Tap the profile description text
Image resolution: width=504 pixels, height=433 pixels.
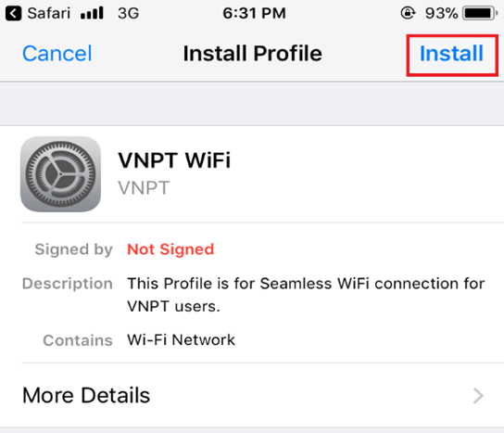pyautogui.click(x=306, y=295)
